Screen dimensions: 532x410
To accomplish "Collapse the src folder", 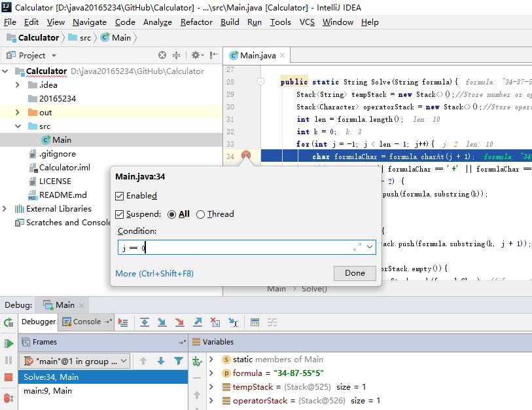I will pos(18,126).
